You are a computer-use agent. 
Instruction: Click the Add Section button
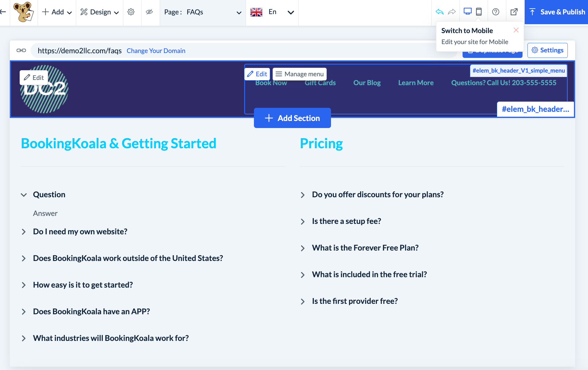[x=292, y=118]
